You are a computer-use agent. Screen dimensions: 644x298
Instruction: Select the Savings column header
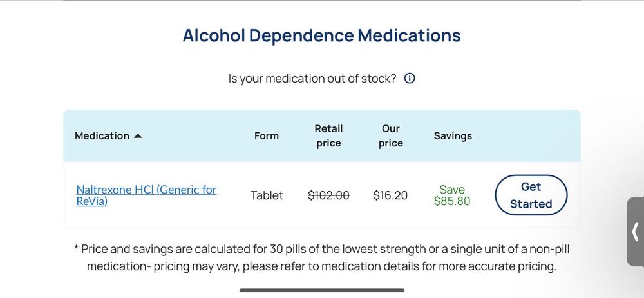(x=453, y=136)
